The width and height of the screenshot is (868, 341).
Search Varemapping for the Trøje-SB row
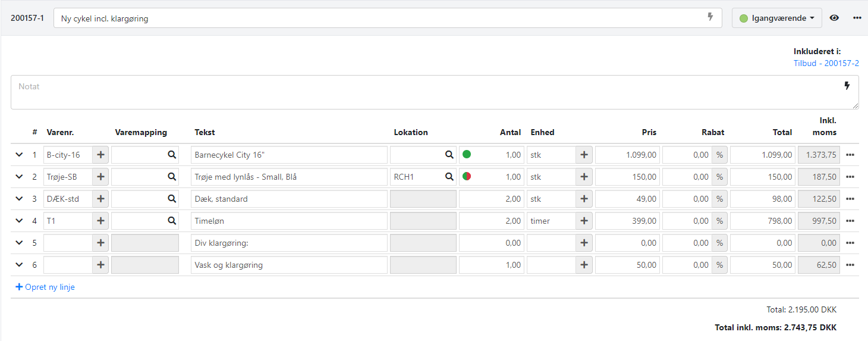coord(172,177)
